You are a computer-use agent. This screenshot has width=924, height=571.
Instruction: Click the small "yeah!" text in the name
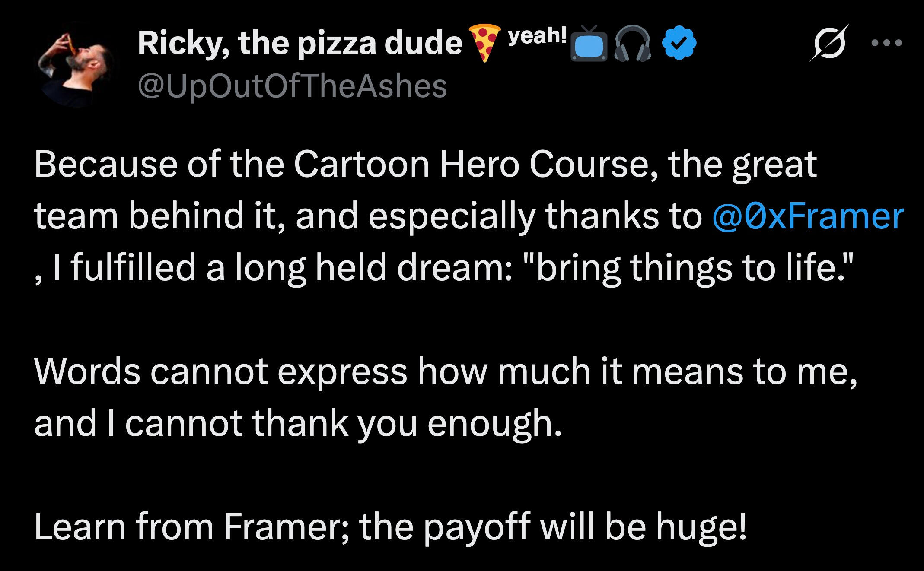pyautogui.click(x=537, y=35)
